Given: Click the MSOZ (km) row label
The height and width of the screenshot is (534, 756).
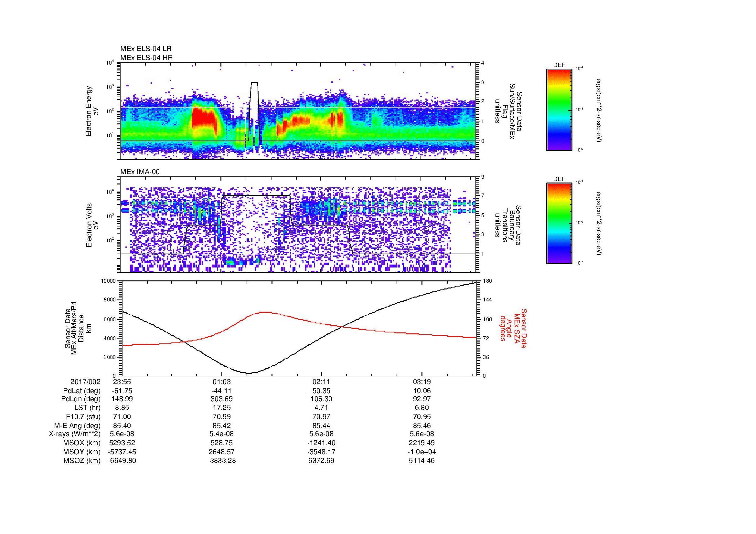Looking at the screenshot, I should (x=82, y=461).
